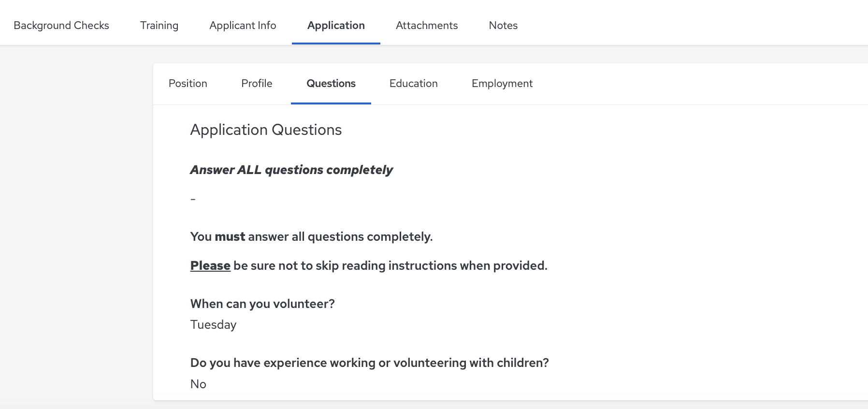Select the Application tab
Screen dimensions: 868x409
[336, 25]
